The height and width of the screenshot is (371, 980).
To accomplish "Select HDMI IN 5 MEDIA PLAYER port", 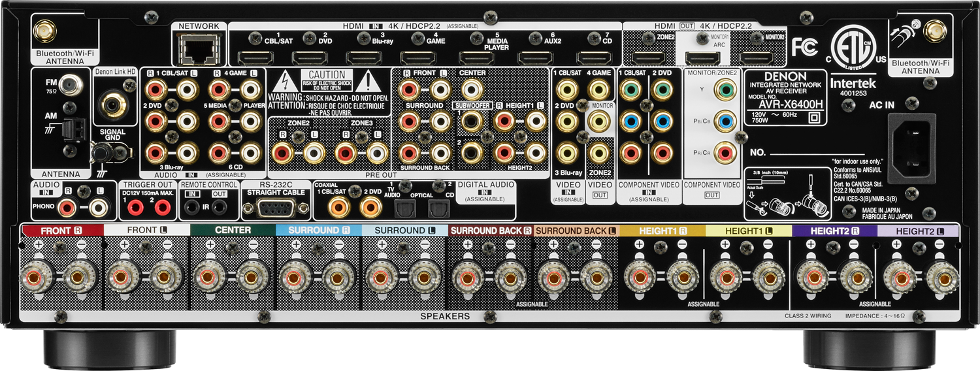I will coord(478,57).
